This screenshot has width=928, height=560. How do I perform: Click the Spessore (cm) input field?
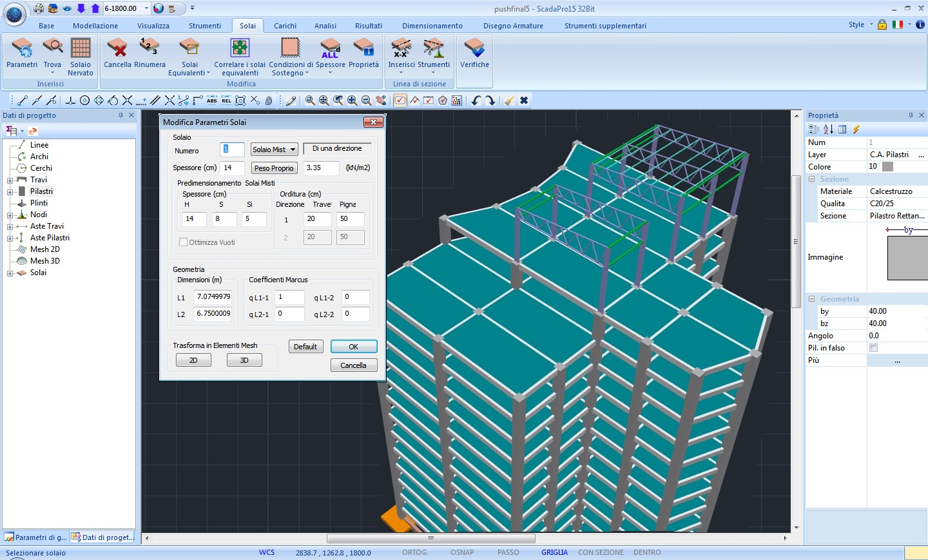[x=232, y=168]
